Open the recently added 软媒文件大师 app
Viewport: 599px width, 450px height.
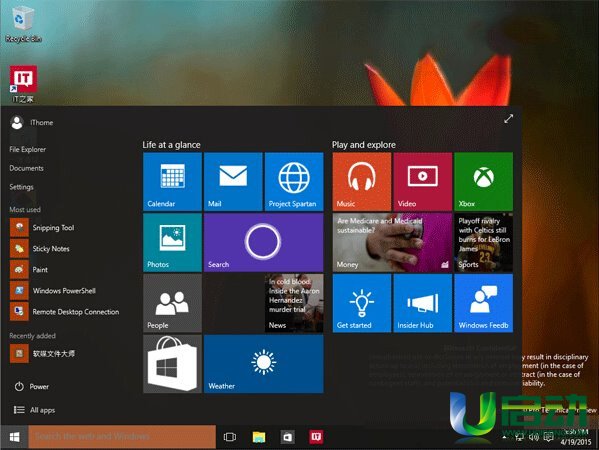click(42, 354)
